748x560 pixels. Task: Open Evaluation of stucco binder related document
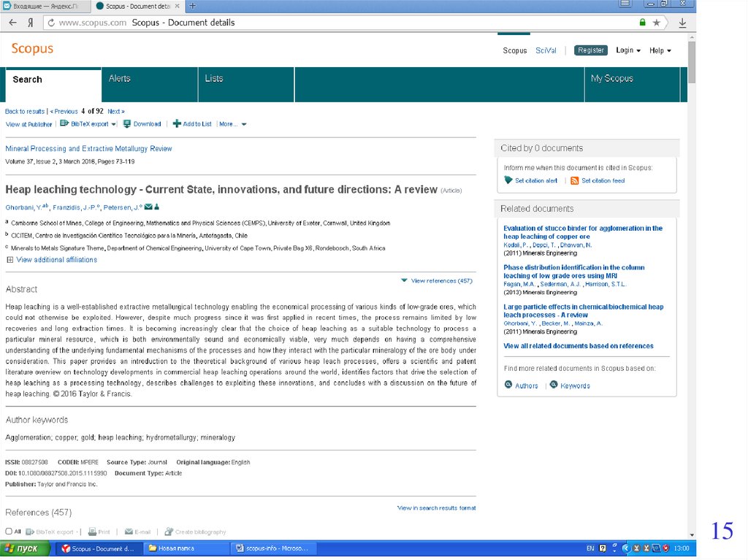583,232
